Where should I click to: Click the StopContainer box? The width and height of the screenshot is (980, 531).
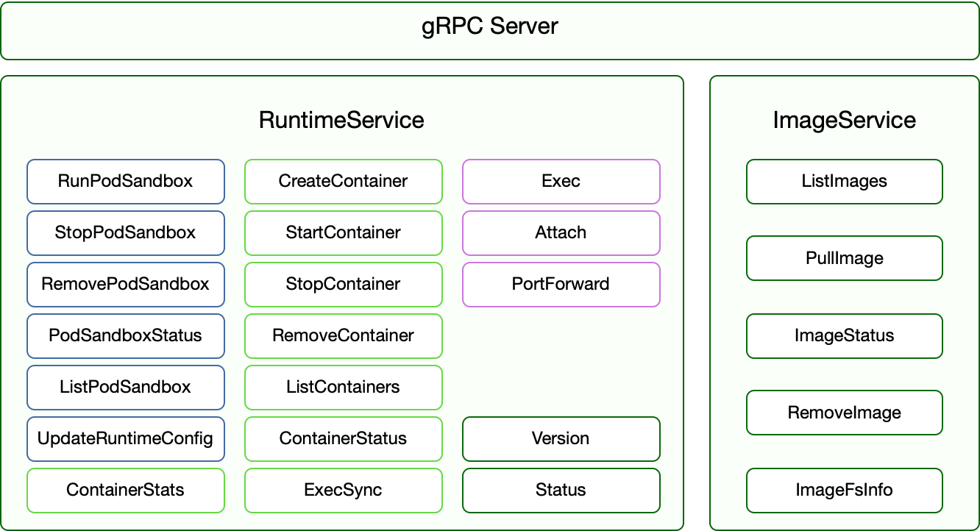pyautogui.click(x=344, y=285)
